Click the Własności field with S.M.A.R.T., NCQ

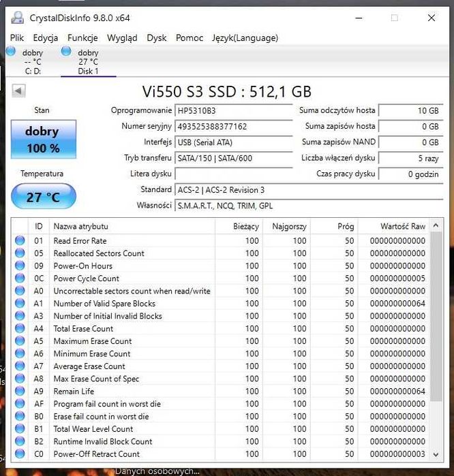point(309,206)
